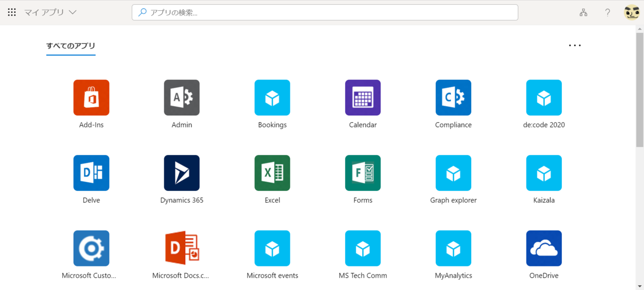Expand the マイ アプリ dropdown
The height and width of the screenshot is (290, 644).
coord(50,12)
